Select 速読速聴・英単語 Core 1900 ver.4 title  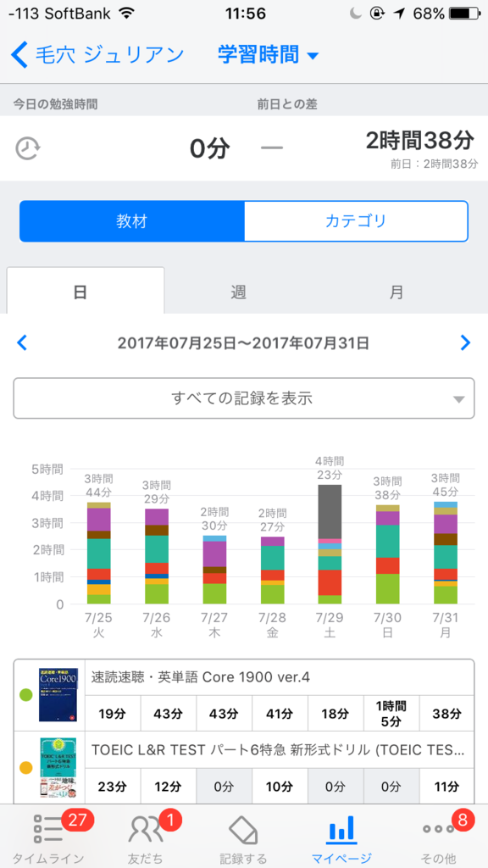pyautogui.click(x=201, y=677)
